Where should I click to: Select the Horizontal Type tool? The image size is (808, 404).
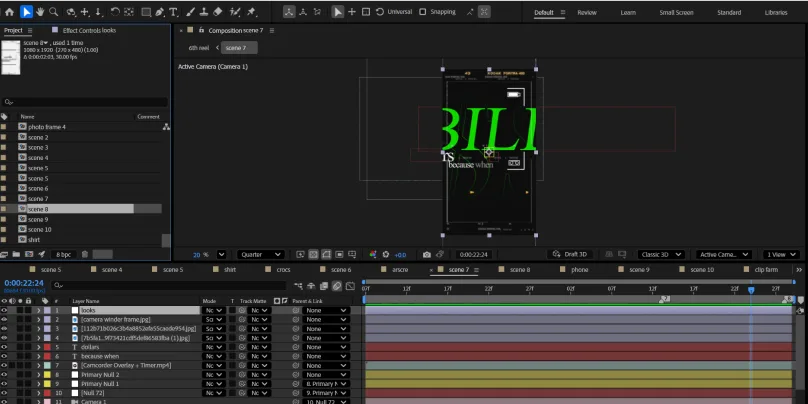point(174,12)
